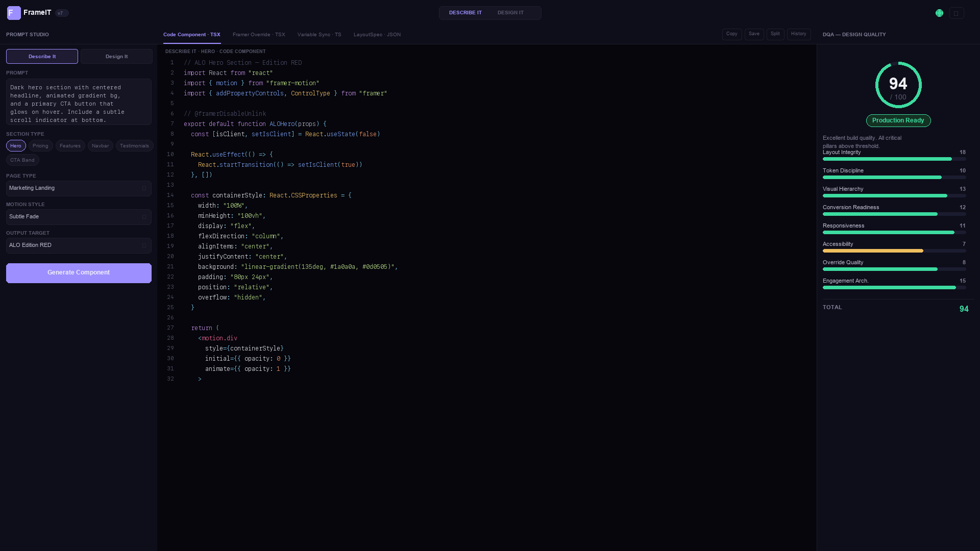
Task: Click the Split button
Action: [x=775, y=34]
